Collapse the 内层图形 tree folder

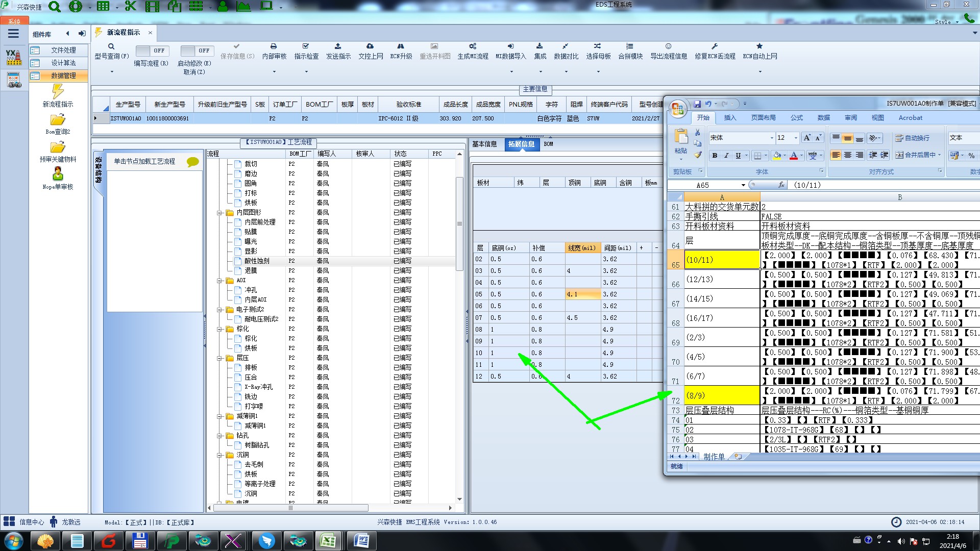pyautogui.click(x=219, y=213)
